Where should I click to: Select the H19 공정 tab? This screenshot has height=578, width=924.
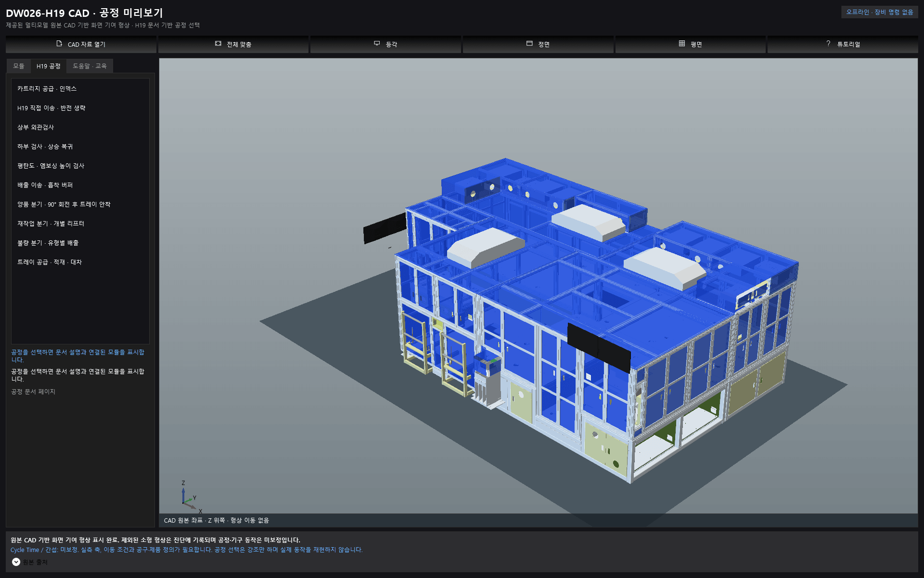pos(49,66)
